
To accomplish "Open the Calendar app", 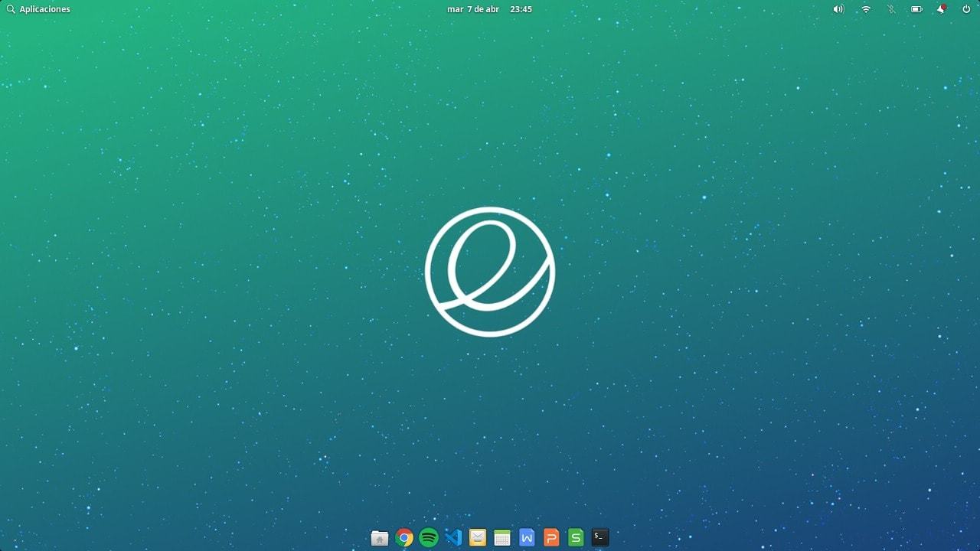I will (501, 537).
